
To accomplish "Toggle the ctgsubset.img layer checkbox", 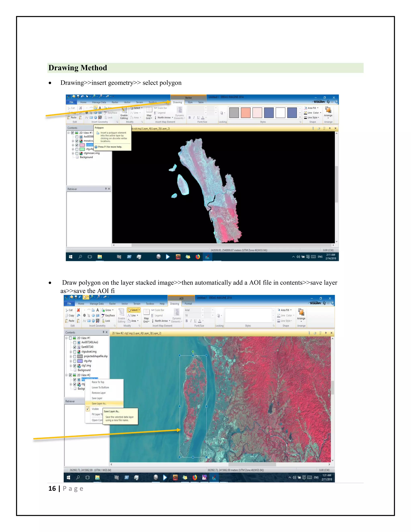I will click(75, 352).
